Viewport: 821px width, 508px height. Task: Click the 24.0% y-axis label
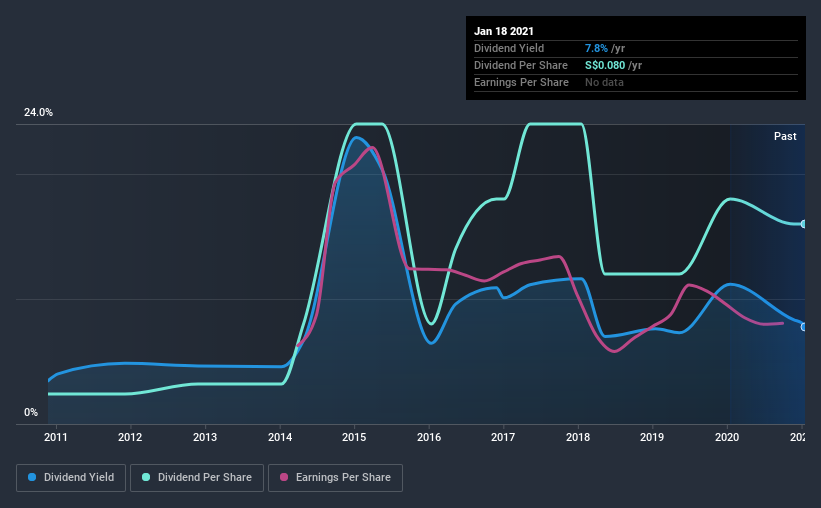pyautogui.click(x=38, y=113)
